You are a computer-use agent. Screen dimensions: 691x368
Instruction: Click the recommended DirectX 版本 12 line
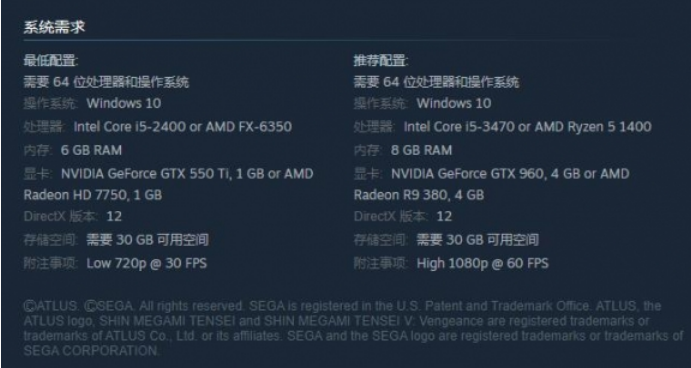click(x=403, y=216)
